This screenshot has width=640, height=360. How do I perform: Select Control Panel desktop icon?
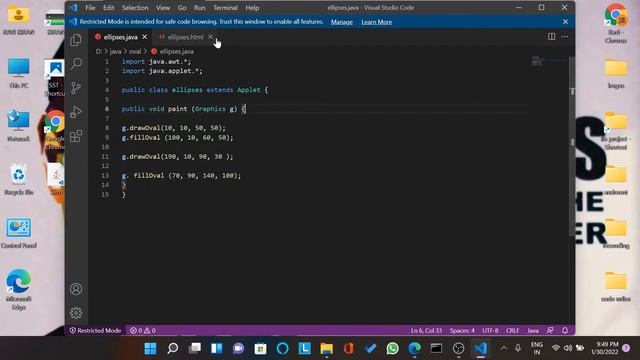pyautogui.click(x=18, y=233)
